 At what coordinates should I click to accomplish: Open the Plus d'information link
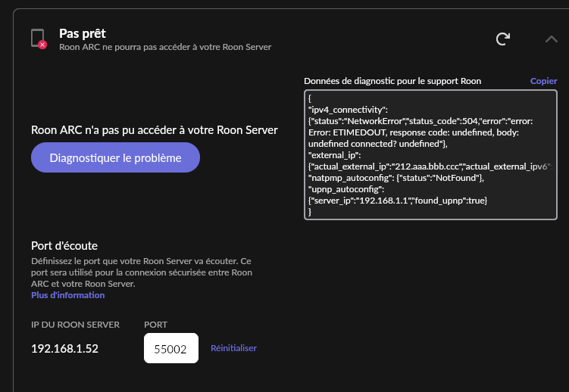[67, 295]
